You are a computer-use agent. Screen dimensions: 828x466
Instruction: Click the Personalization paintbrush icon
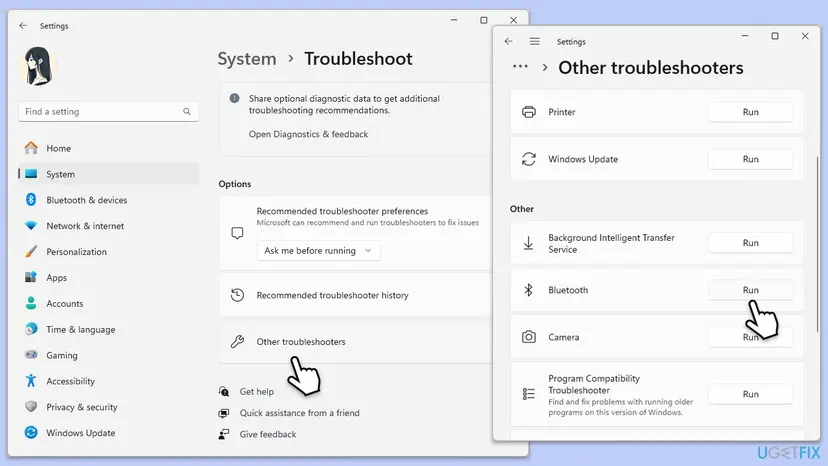31,251
